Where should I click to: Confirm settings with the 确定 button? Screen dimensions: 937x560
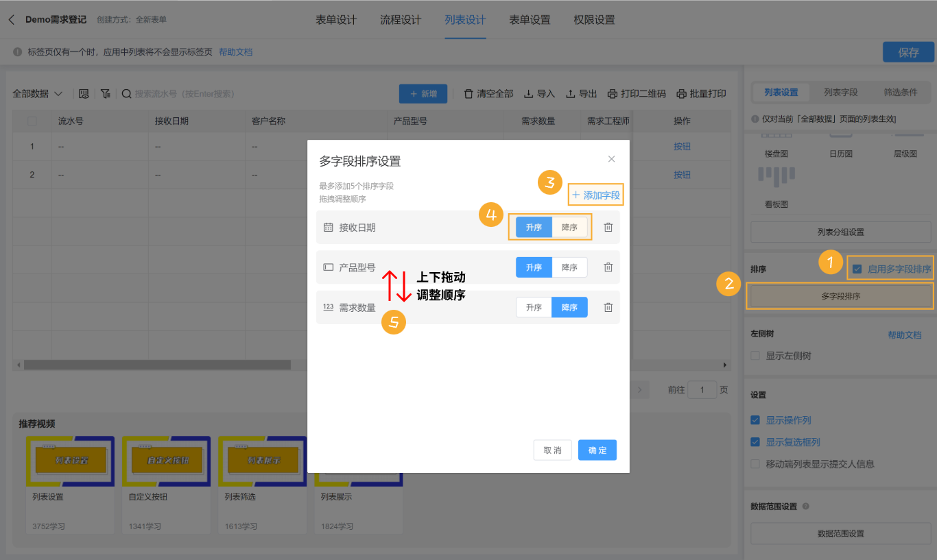(x=597, y=450)
